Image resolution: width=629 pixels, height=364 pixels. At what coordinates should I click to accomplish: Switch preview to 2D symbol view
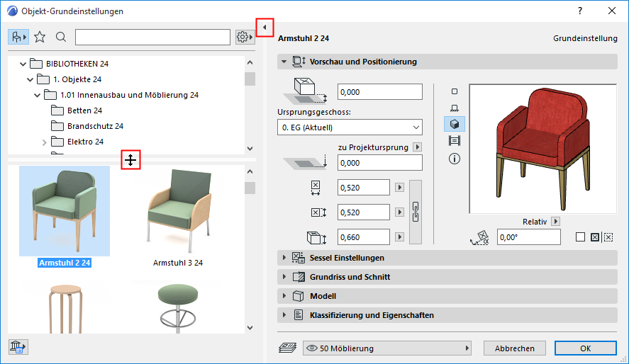(455, 91)
